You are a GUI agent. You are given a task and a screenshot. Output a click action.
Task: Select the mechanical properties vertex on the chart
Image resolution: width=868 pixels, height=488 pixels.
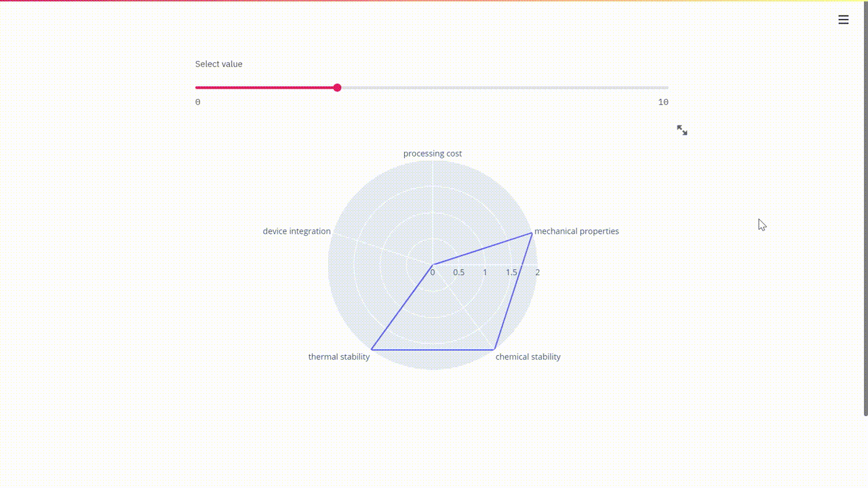click(x=531, y=233)
